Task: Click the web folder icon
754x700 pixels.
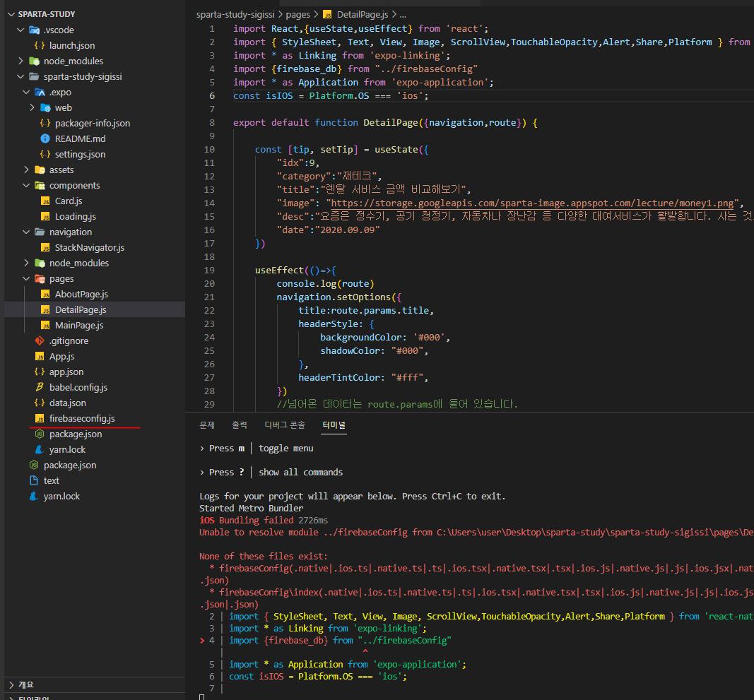Action: (x=45, y=107)
